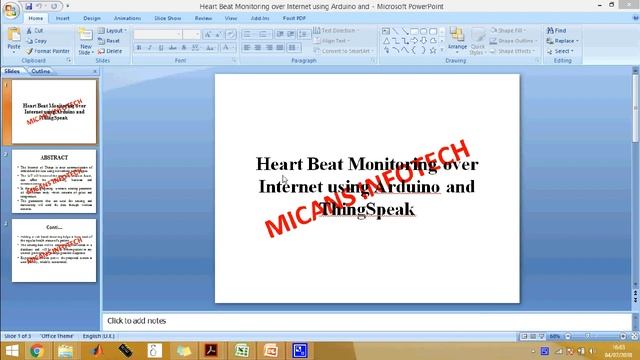
Task: Open the Shape Effects dropdown
Action: [x=512, y=51]
